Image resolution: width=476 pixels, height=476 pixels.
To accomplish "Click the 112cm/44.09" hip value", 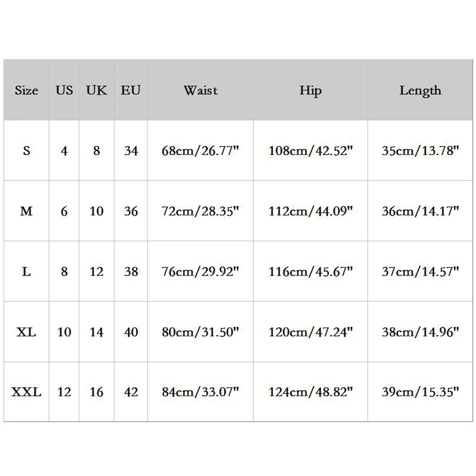I will coord(310,211).
